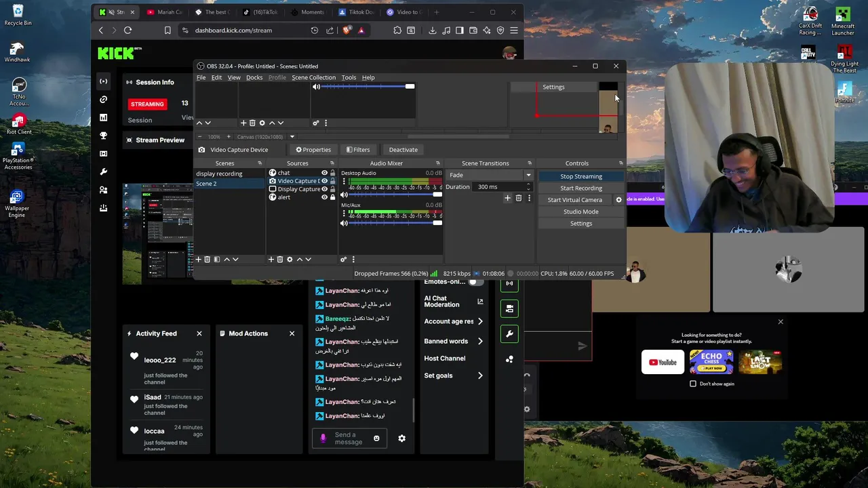Open Minecraft Launcher desktop icon
Image resolution: width=868 pixels, height=488 pixels.
click(x=843, y=21)
